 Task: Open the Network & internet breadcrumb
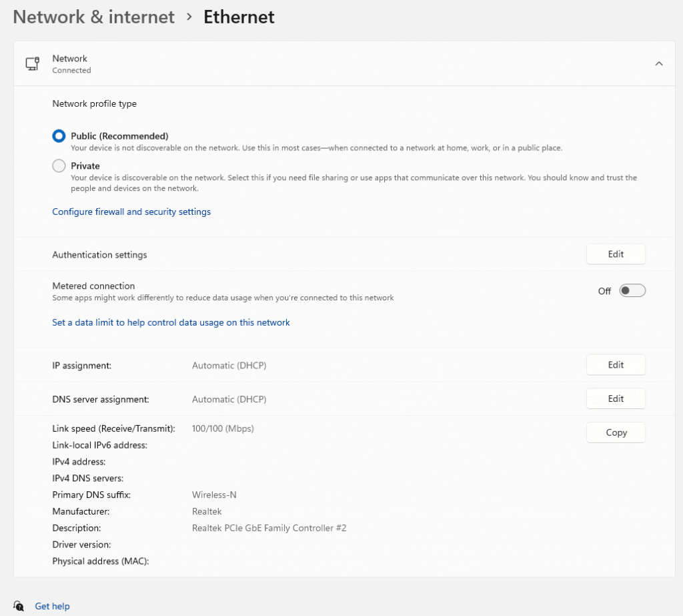point(93,17)
